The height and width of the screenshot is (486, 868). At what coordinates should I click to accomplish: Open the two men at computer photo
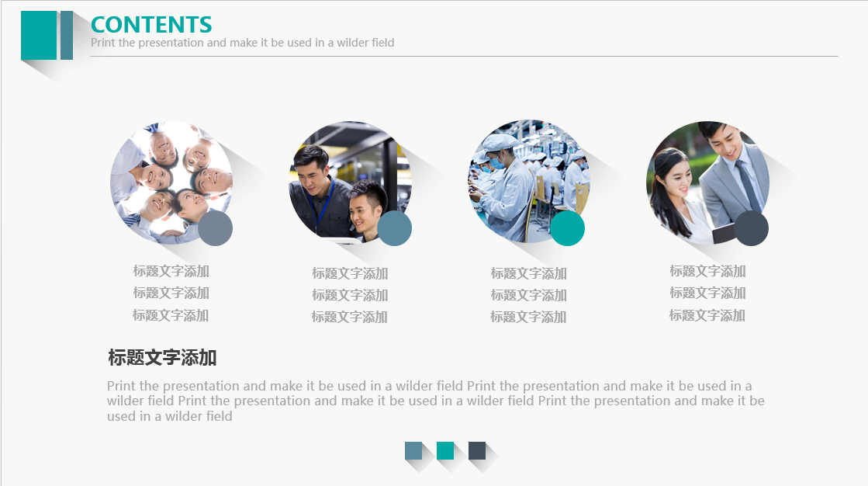point(350,182)
